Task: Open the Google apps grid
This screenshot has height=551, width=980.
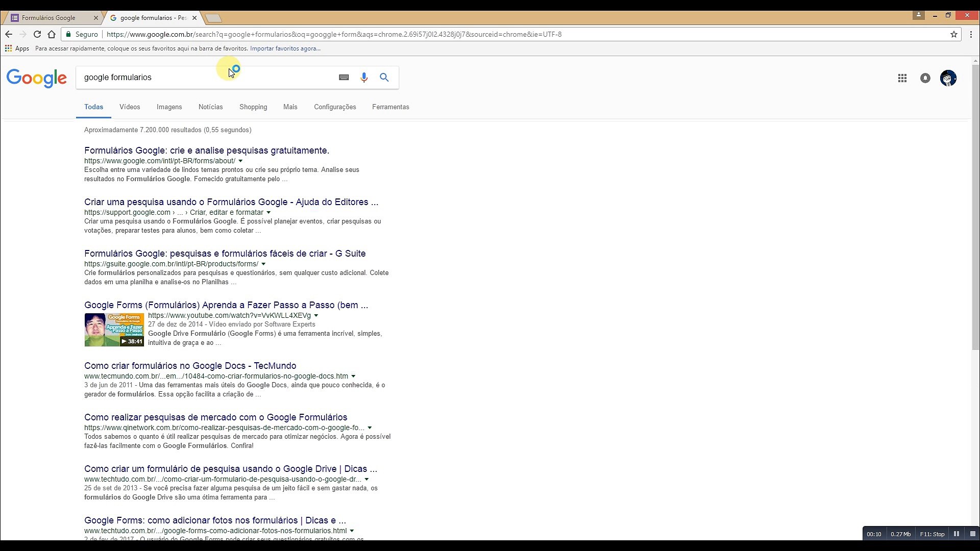Action: 902,78
